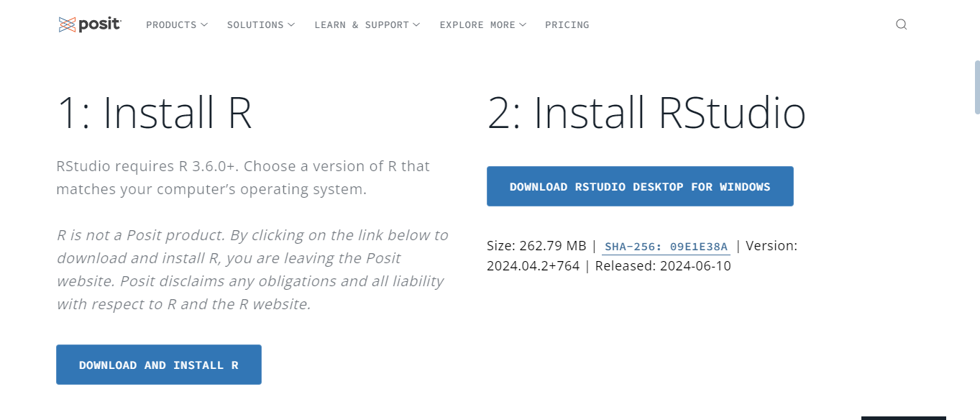This screenshot has width=980, height=420.
Task: Open the SHA-256: 09E1E38A checksum link
Action: pos(666,246)
